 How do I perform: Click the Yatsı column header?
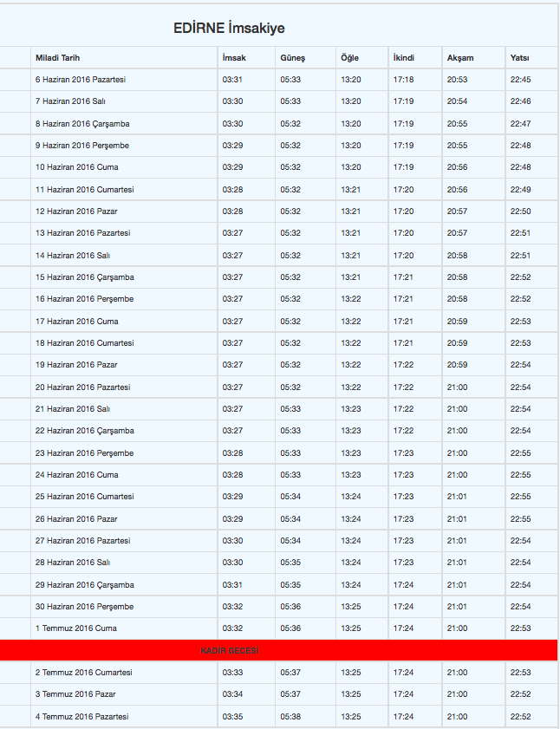(x=520, y=58)
